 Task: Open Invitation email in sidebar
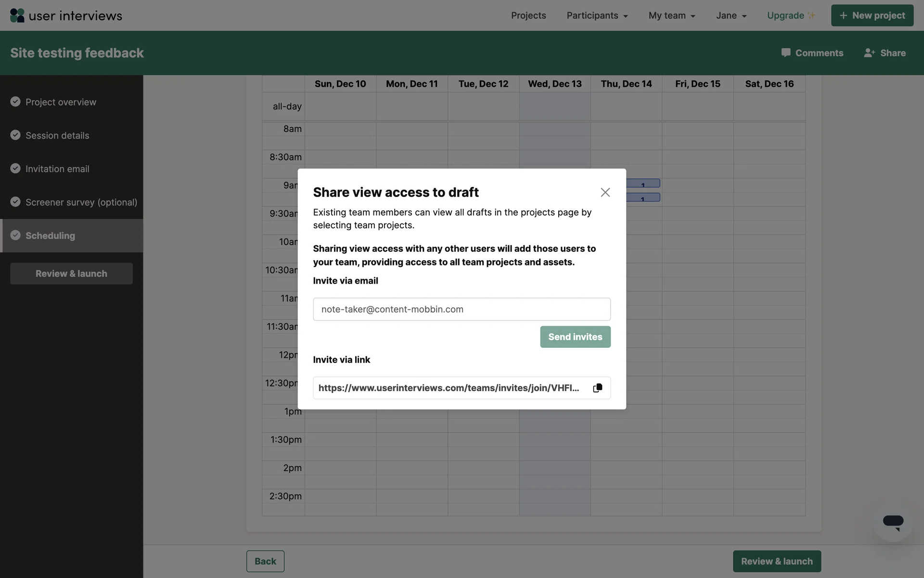click(x=57, y=169)
